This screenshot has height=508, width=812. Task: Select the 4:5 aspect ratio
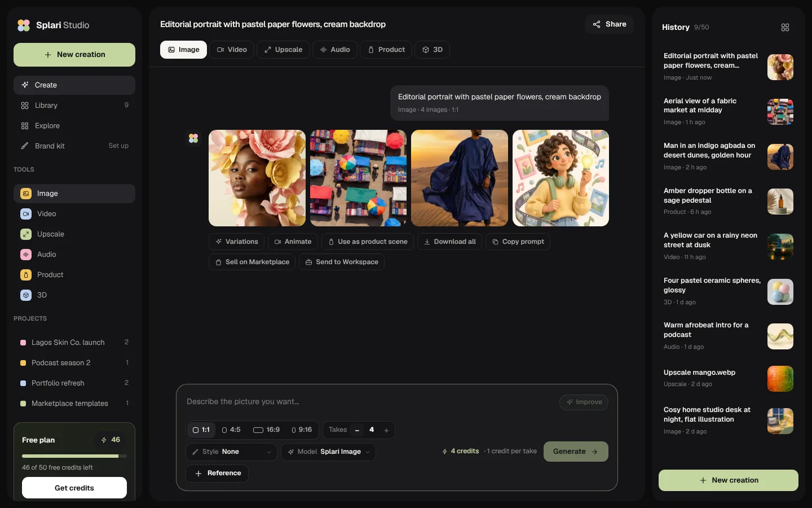[231, 430]
